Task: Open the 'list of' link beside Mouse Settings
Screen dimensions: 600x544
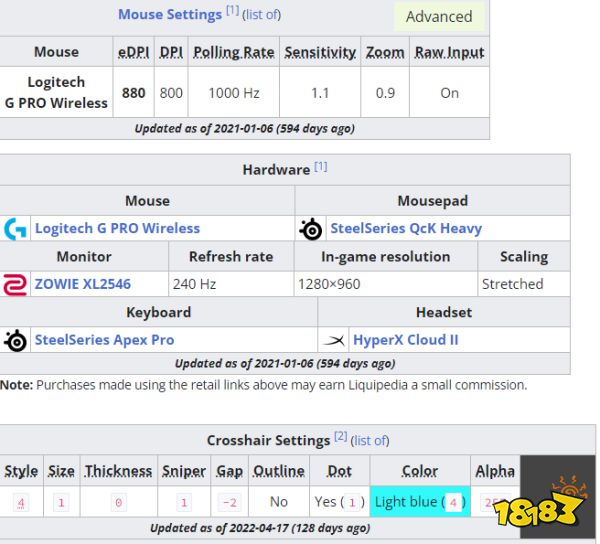Action: [261, 15]
